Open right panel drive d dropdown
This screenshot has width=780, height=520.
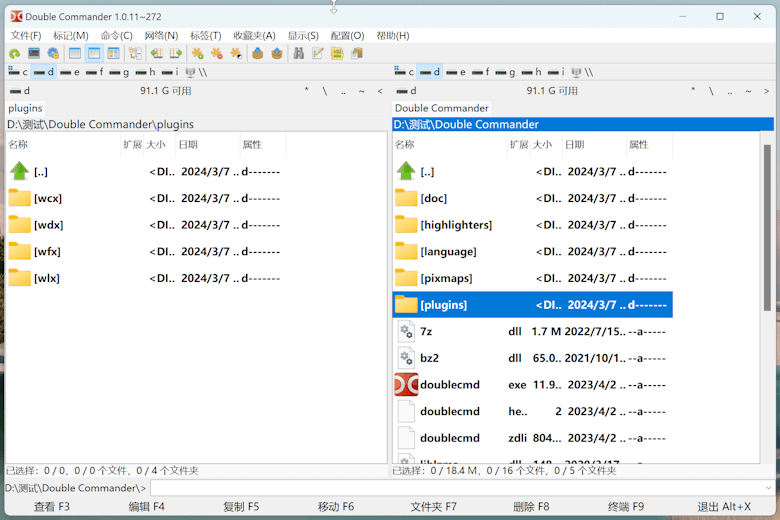coord(407,91)
